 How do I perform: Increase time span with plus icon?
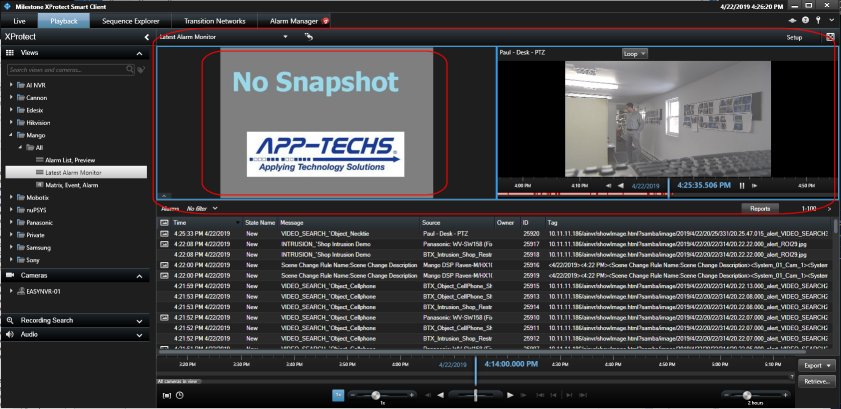(x=786, y=395)
